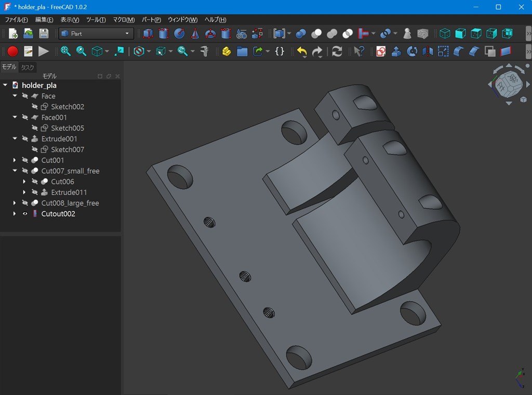Toggle visibility of Sketch005
This screenshot has width=532, height=395.
point(35,128)
